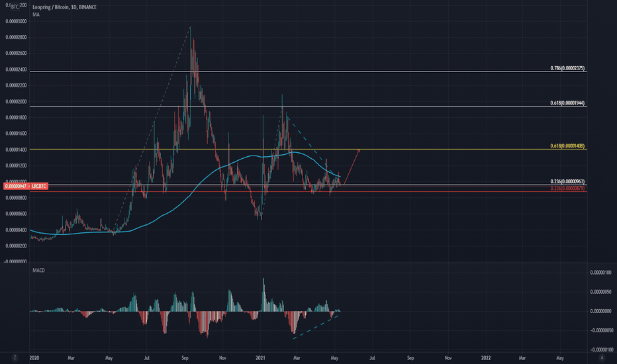
Task: Click the 0.00000600 price axis label
Action: (x=16, y=214)
